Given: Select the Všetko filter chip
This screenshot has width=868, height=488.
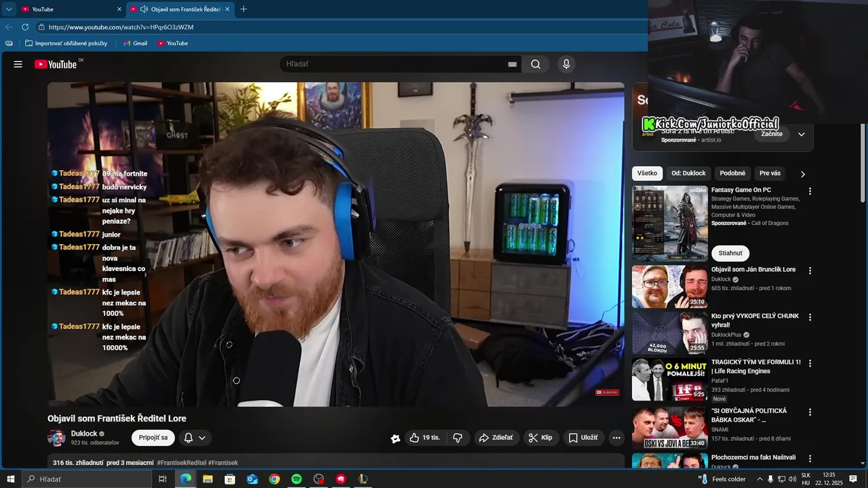Looking at the screenshot, I should coord(647,174).
